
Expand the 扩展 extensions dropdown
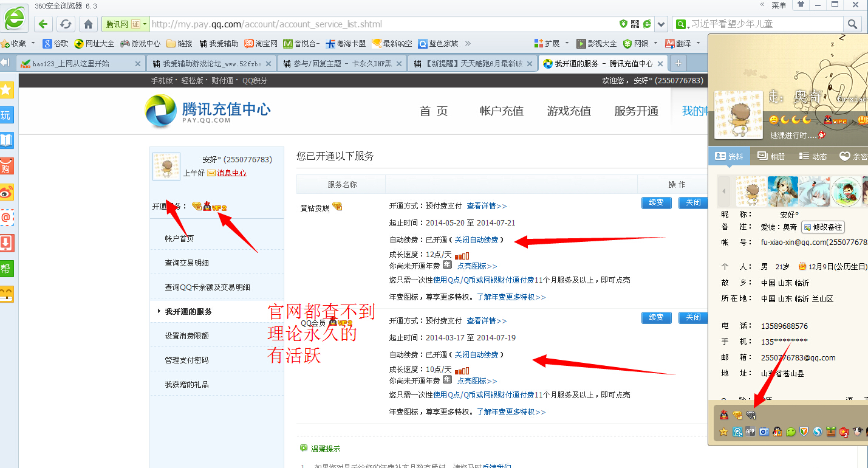point(567,43)
